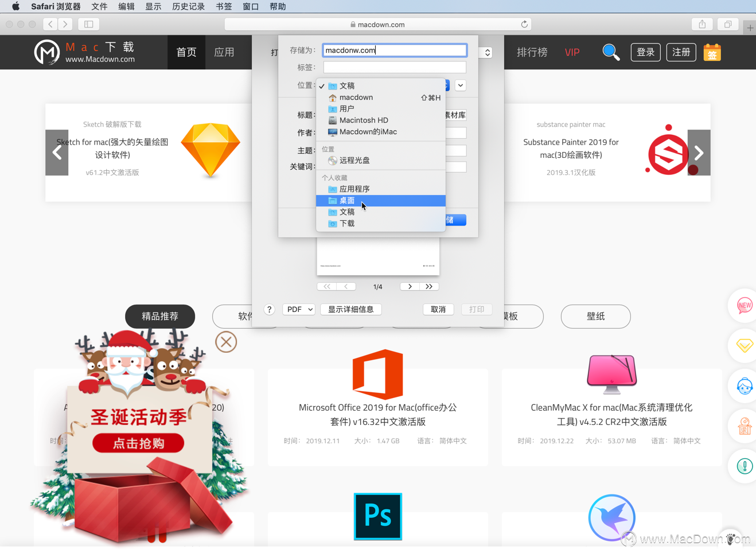Select 桌面 in the location list
This screenshot has height=550, width=756.
381,200
